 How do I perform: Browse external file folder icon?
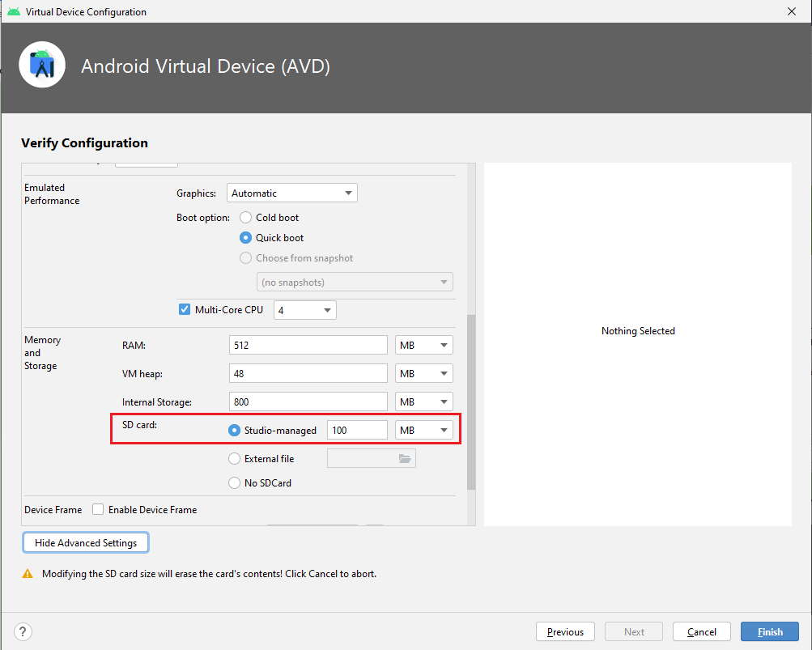(x=405, y=458)
